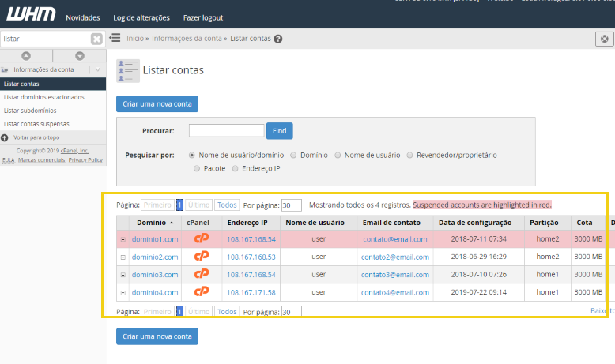This screenshot has width=615, height=364.
Task: Open Log de alterações
Action: [x=141, y=17]
